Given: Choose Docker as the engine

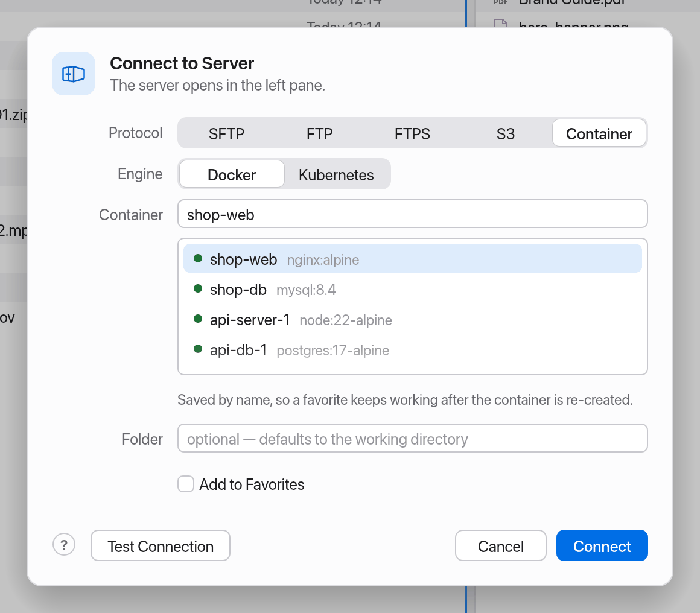Looking at the screenshot, I should [x=232, y=174].
